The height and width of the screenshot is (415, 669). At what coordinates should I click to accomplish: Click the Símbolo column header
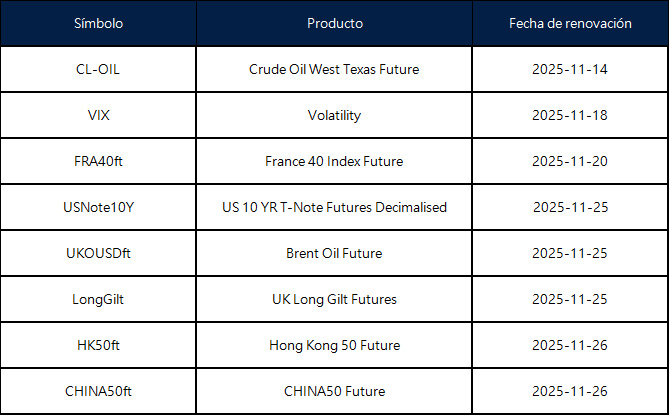(98, 23)
